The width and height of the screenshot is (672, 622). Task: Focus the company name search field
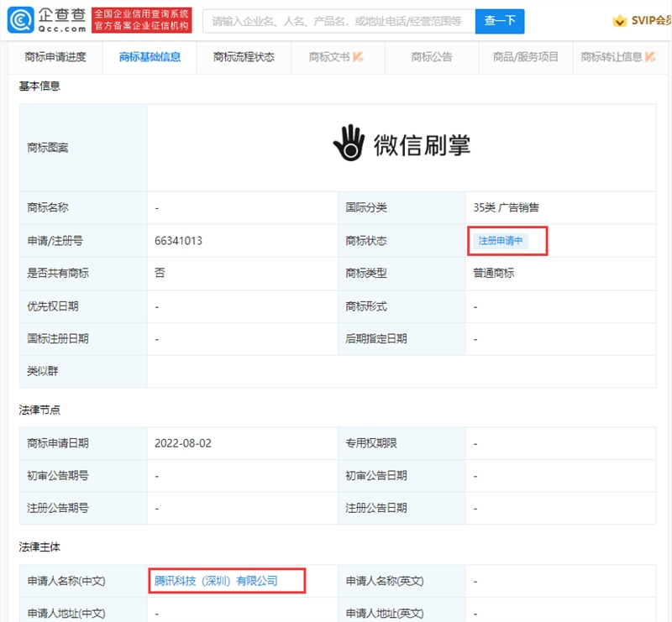tap(336, 21)
